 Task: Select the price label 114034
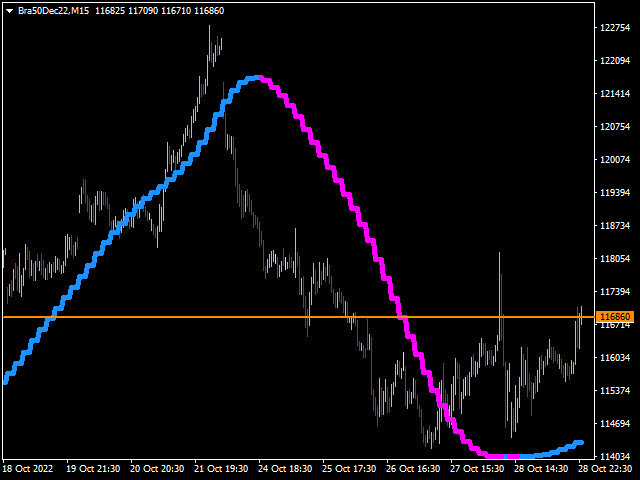click(x=615, y=457)
